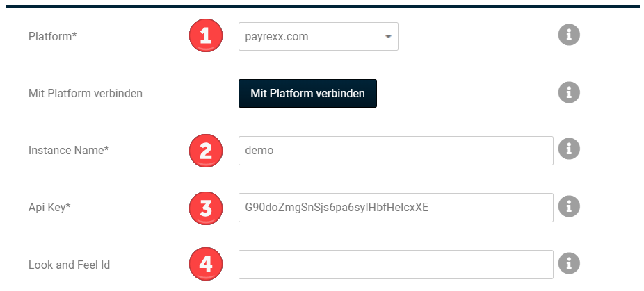Open the Api Key info tooltip icon

click(x=569, y=206)
